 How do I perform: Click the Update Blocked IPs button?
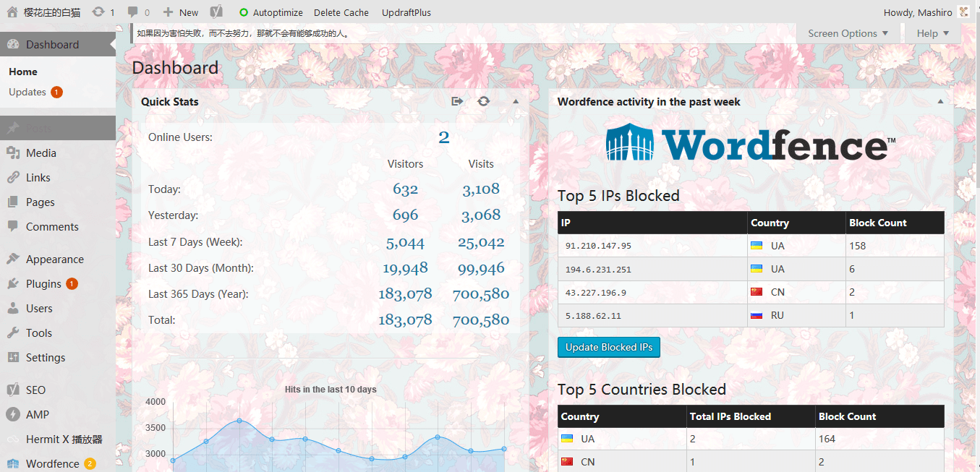point(609,347)
